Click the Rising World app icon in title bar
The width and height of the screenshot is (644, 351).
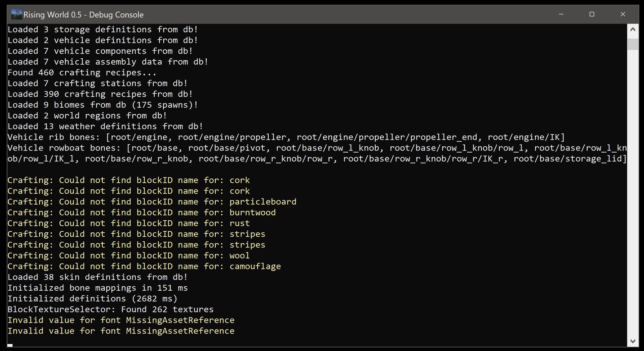16,14
